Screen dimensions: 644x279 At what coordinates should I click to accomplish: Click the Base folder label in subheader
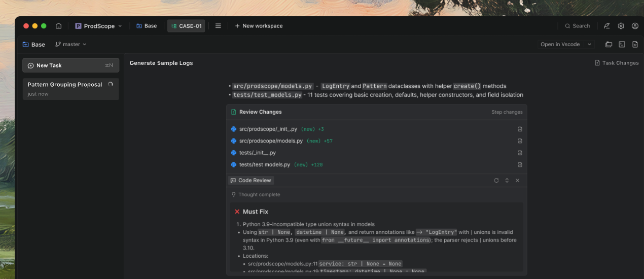33,44
